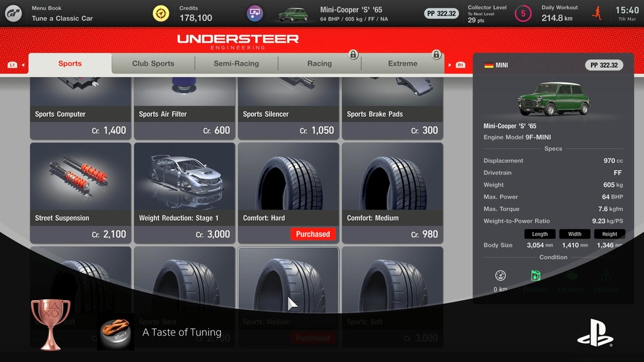Select the Sports: Hard tyre card
Image resolution: width=644 pixels, height=362 pixels.
(185, 297)
